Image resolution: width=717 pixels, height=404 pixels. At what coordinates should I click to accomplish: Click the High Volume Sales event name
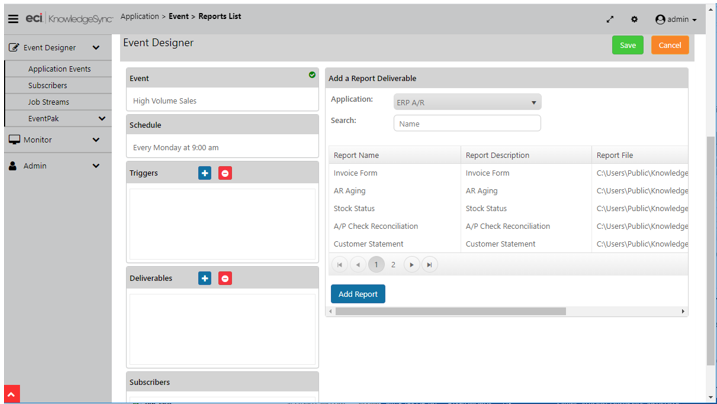pos(165,101)
